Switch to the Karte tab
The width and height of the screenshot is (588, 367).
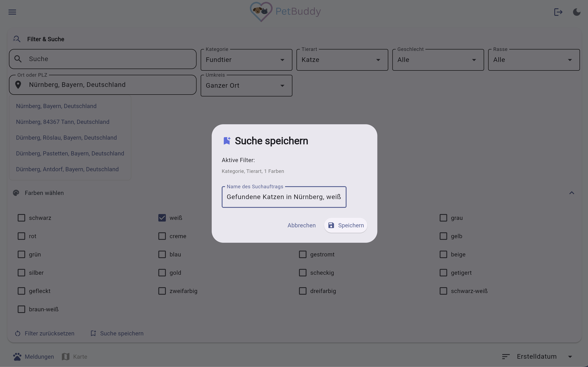point(75,357)
